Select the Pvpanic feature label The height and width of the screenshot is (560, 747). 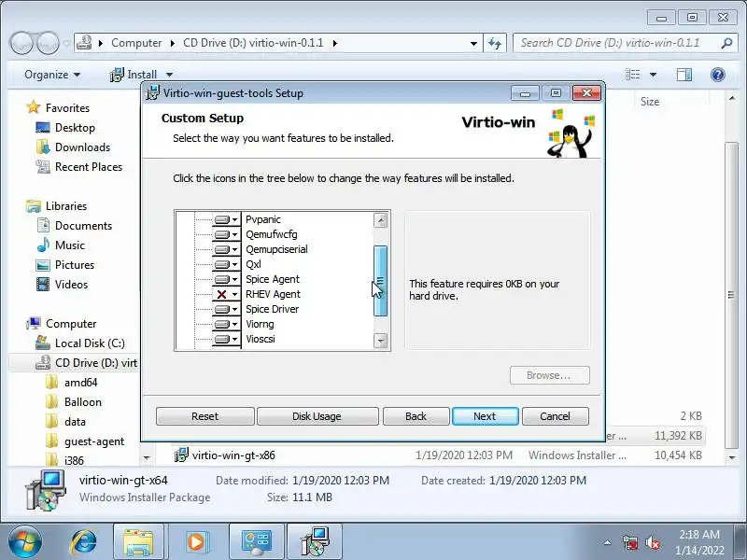point(263,219)
